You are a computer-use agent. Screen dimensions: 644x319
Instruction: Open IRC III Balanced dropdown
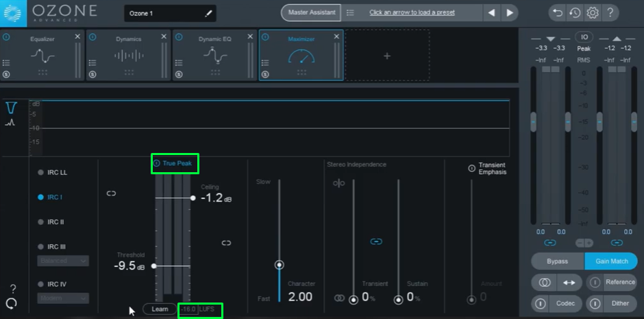tap(63, 261)
